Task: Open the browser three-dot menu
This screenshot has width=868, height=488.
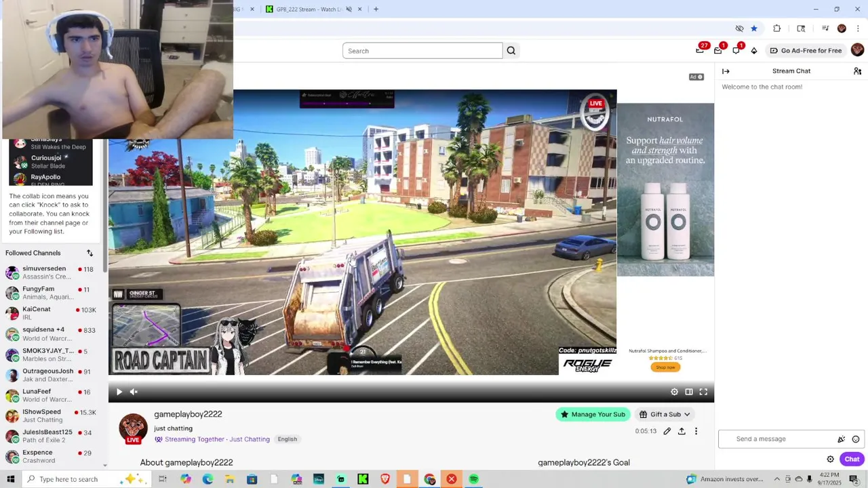Action: (x=858, y=28)
